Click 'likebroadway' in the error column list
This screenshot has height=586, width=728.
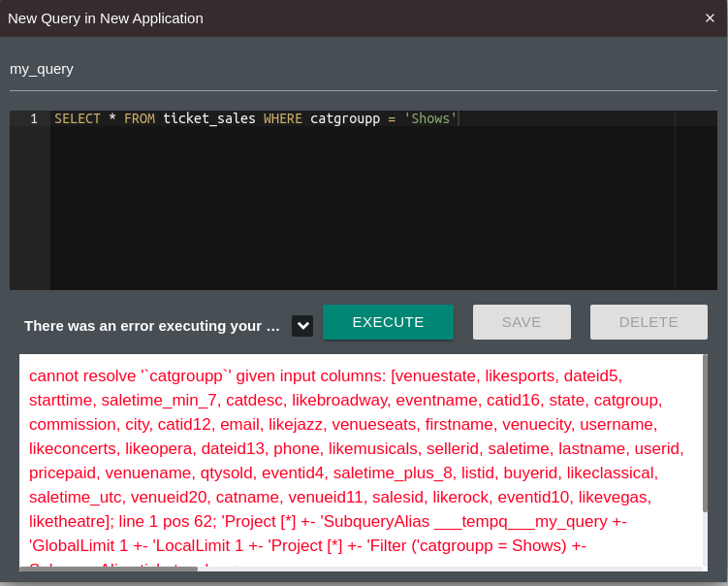tap(339, 400)
